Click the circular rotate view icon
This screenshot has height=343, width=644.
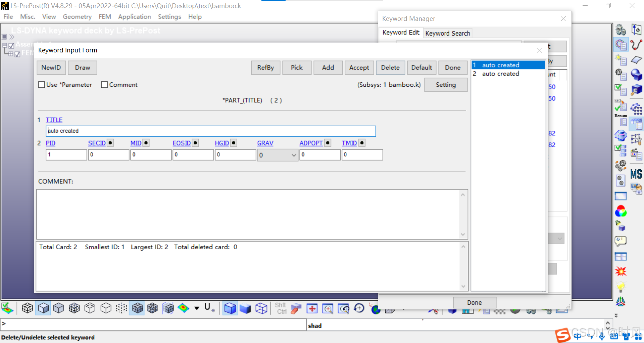pyautogui.click(x=359, y=308)
